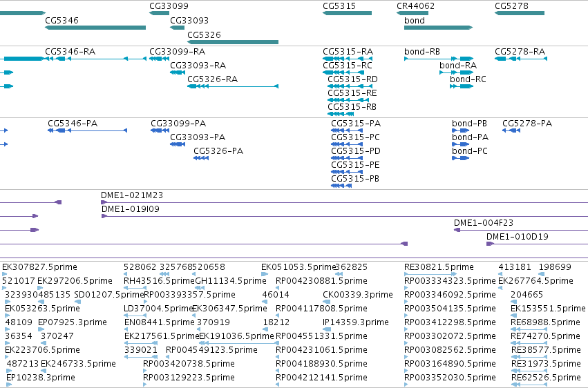Image resolution: width=588 pixels, height=388 pixels.
Task: Select protein CG5278-PA
Action: coord(511,130)
